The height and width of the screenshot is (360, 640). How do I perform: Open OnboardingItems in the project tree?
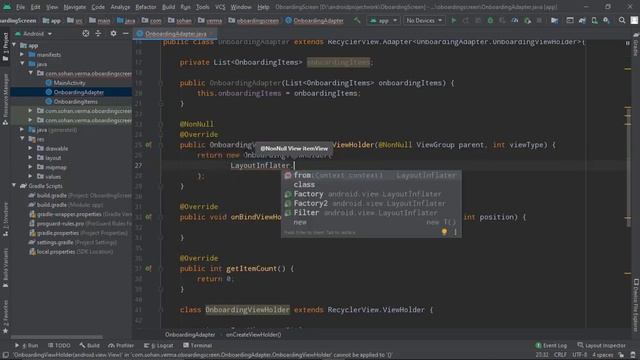pyautogui.click(x=76, y=102)
